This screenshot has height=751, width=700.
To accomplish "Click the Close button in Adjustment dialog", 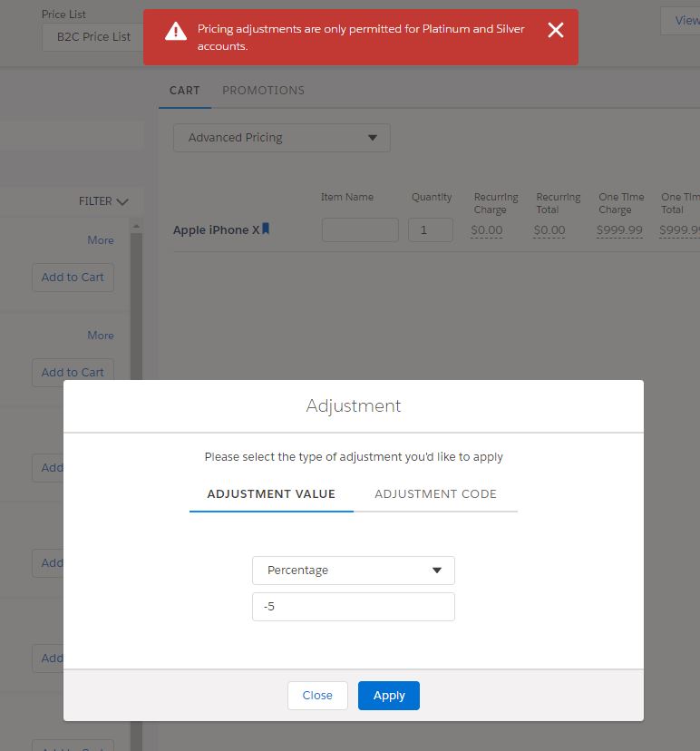I will (x=317, y=696).
